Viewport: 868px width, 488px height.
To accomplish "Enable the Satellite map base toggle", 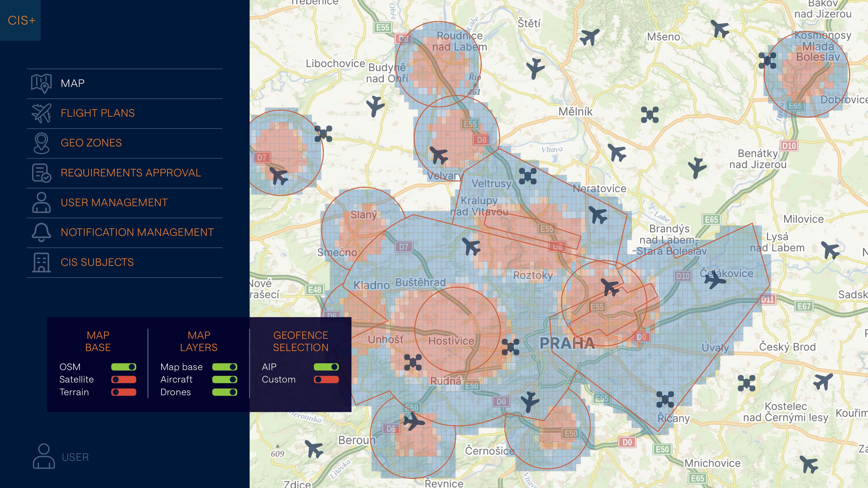I will (124, 379).
